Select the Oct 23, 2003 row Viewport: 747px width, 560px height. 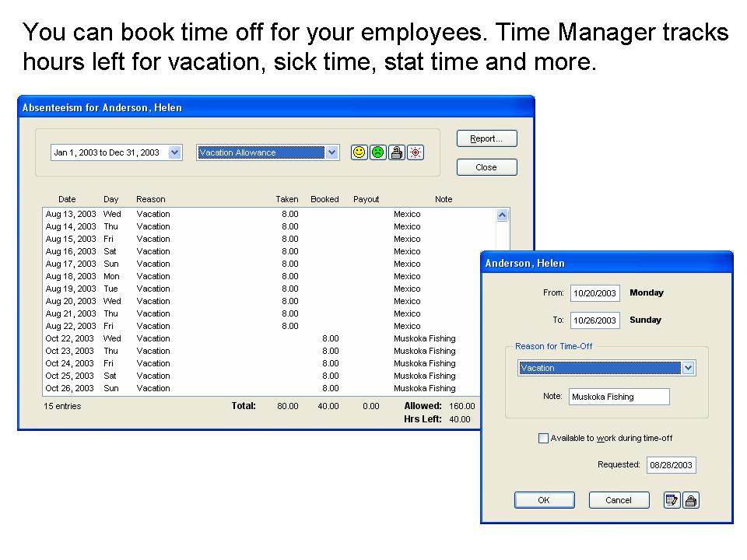point(261,351)
